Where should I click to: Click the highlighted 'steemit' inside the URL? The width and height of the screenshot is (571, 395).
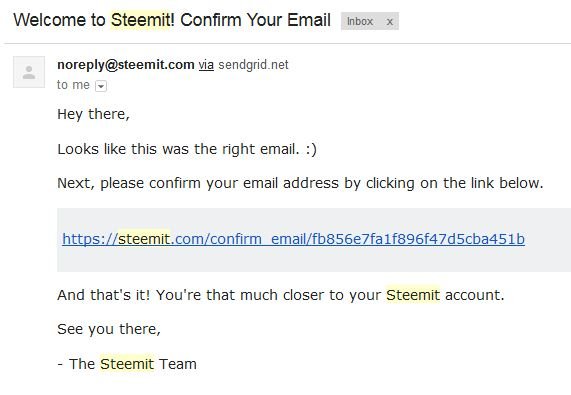tap(144, 239)
